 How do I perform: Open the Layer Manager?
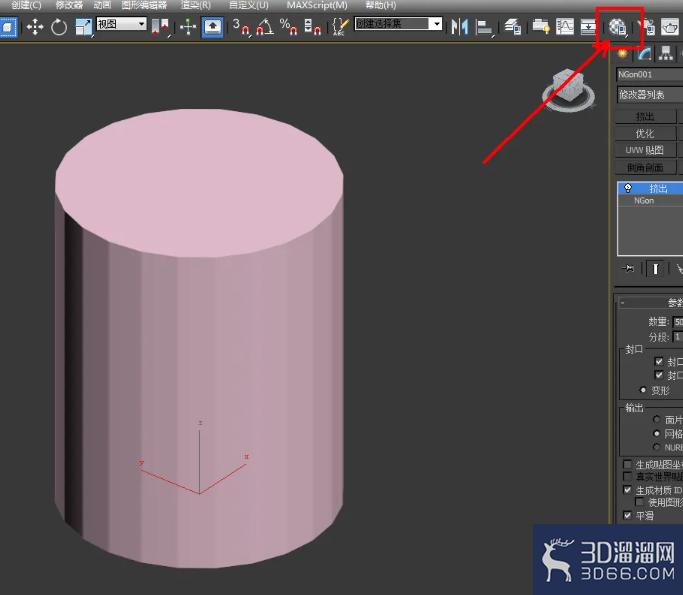pos(513,27)
